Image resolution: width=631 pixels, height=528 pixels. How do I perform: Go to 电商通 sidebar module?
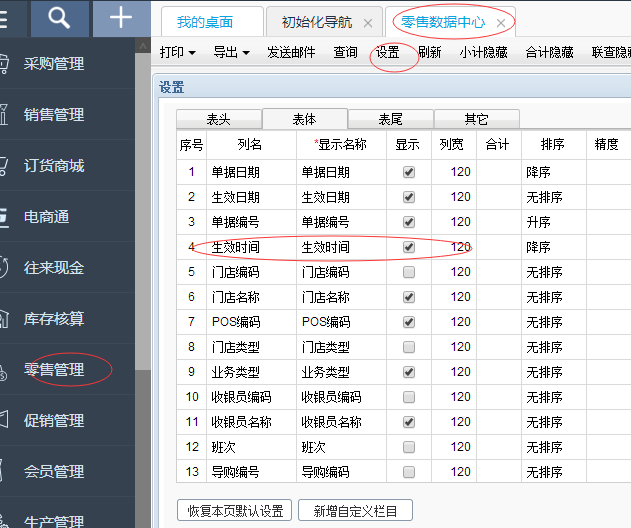point(46,217)
